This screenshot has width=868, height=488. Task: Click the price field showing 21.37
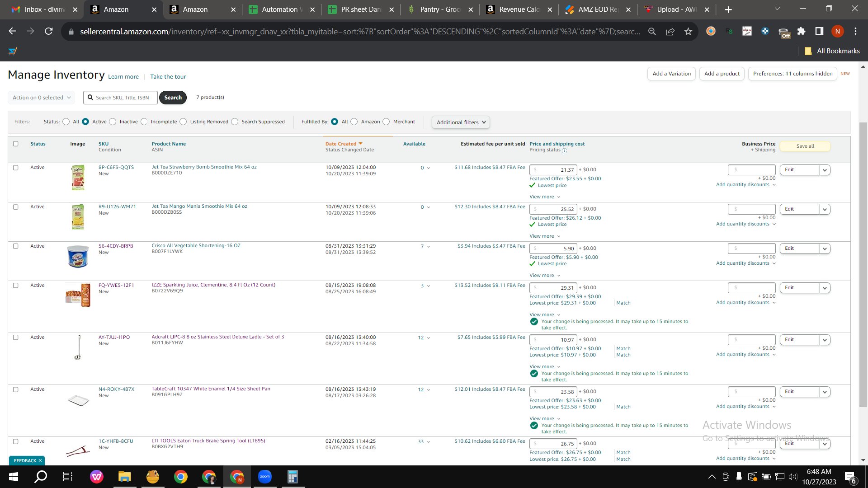click(553, 170)
